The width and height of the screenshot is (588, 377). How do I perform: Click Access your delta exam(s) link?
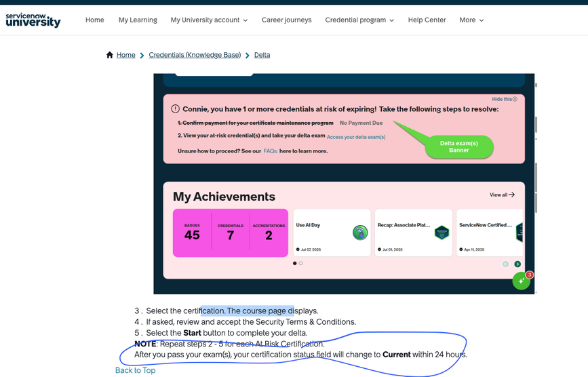tap(356, 137)
